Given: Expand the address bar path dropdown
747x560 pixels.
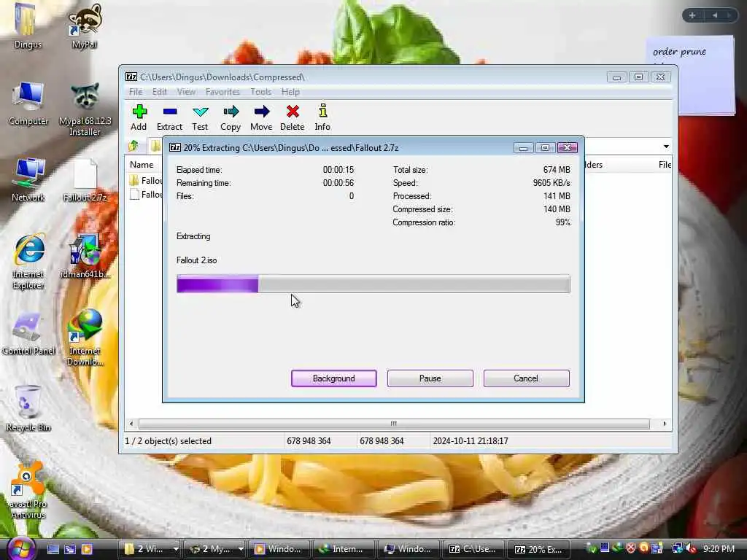Looking at the screenshot, I should tap(666, 146).
